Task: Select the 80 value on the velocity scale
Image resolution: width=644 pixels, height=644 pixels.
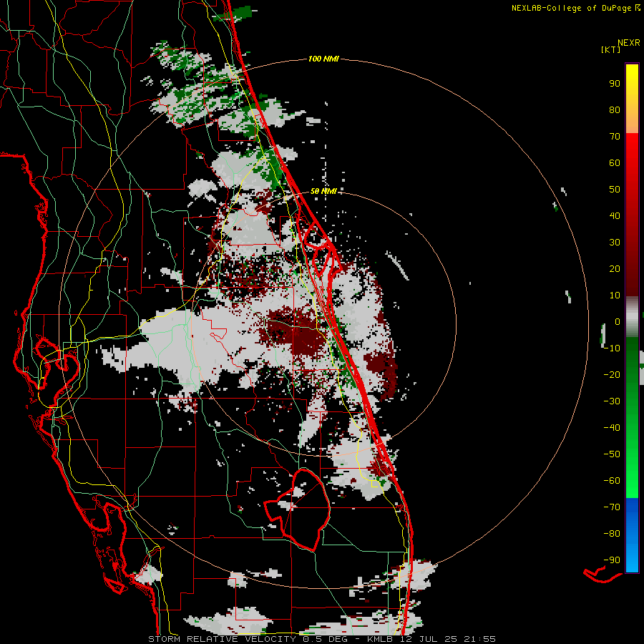Action: coord(615,109)
